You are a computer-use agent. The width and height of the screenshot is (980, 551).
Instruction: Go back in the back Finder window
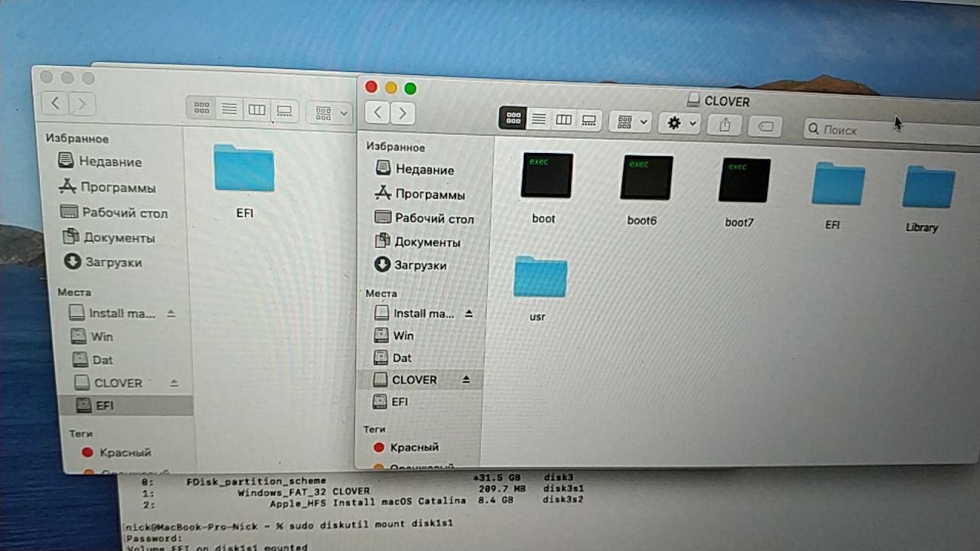[x=55, y=103]
